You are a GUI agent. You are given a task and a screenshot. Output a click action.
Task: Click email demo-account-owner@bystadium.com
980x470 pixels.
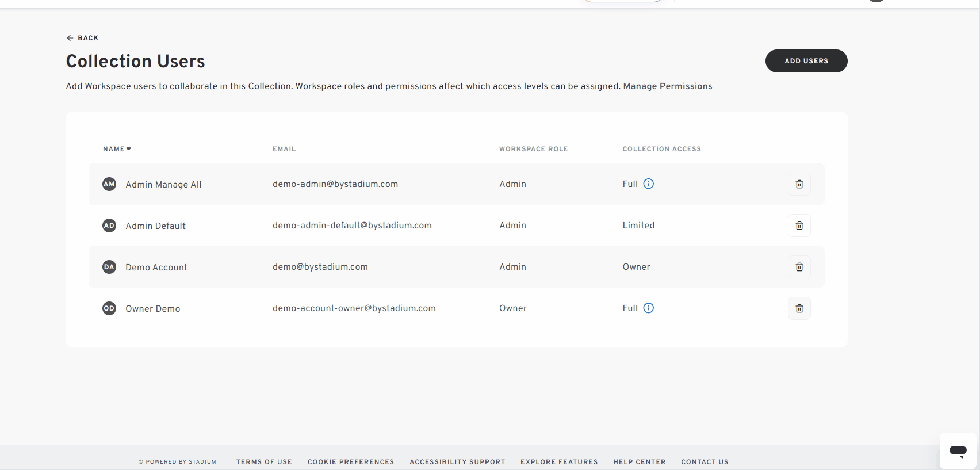click(x=354, y=308)
